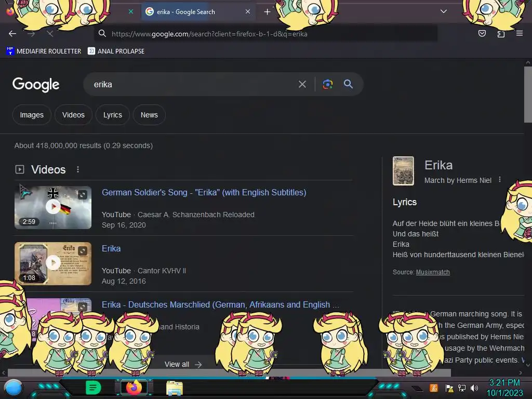Open Firefox account container icon
Viewport: 532px width, 399px height.
coord(501,34)
